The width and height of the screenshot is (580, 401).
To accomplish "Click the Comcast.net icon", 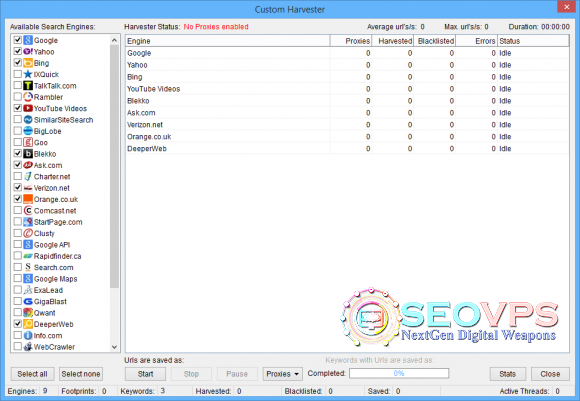I will 28,210.
